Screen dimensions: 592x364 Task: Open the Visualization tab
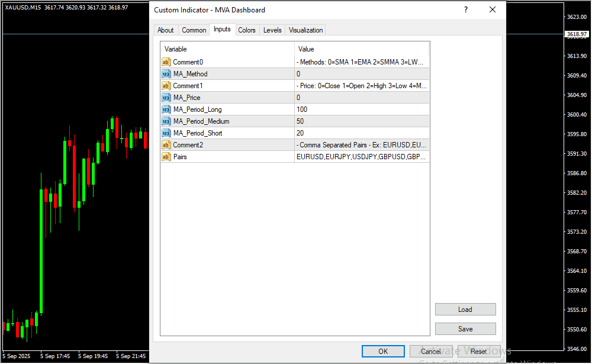tap(305, 30)
